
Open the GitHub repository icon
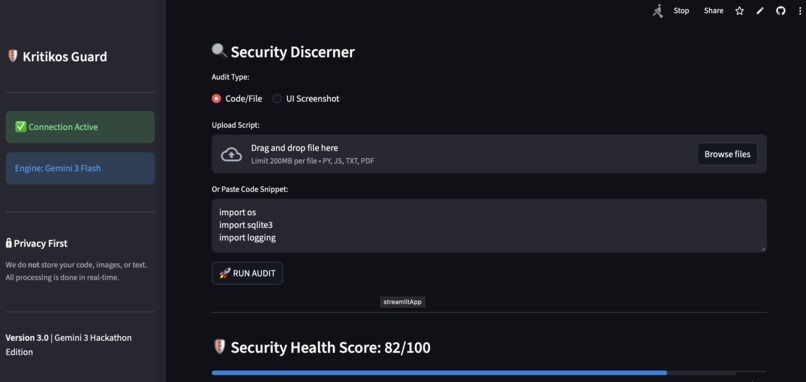pos(781,11)
